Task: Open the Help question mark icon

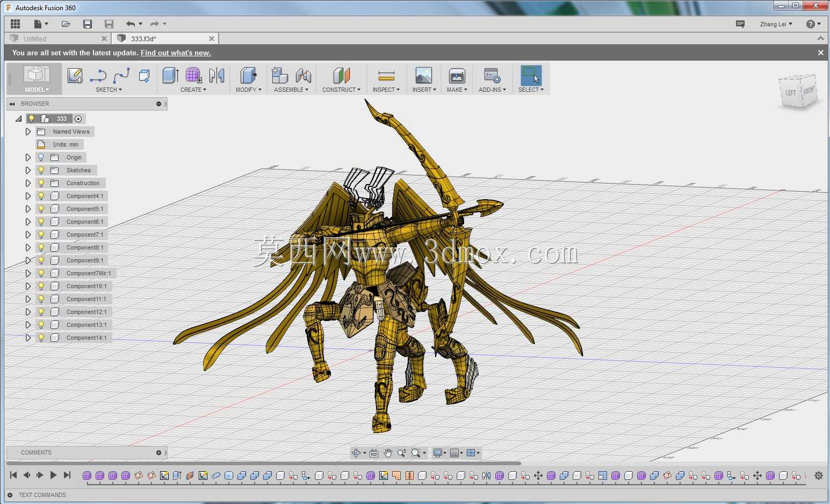Action: (811, 24)
